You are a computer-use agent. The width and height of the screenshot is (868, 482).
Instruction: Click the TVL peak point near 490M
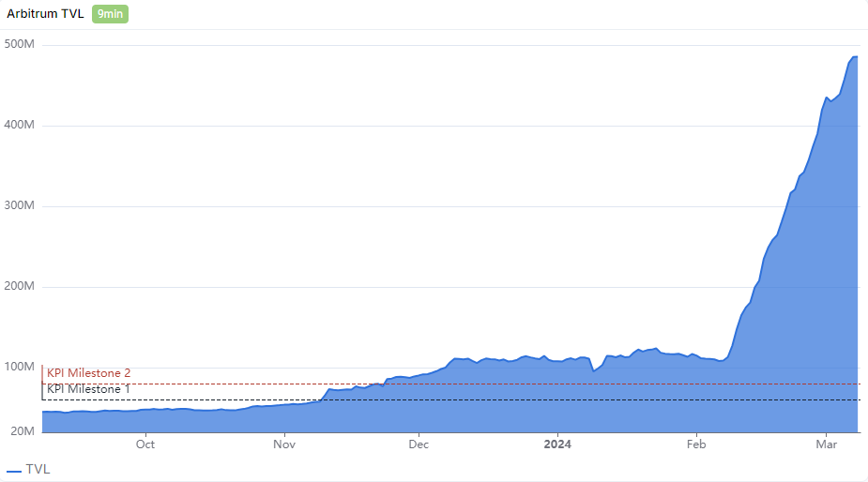[856, 57]
